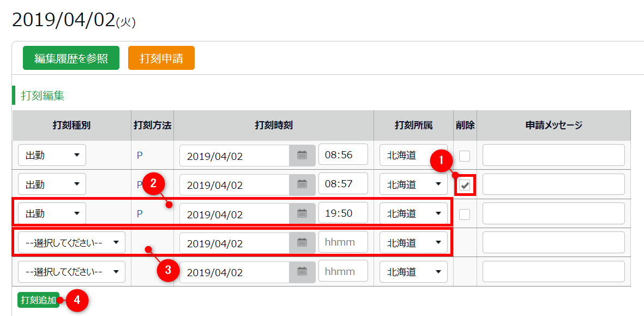Open calendar picker for 08:57 punch row
Viewport: 644px width, 316px height.
click(x=302, y=184)
